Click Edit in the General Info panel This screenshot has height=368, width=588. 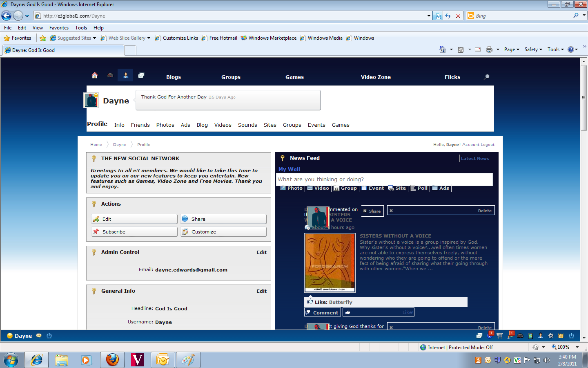point(261,291)
